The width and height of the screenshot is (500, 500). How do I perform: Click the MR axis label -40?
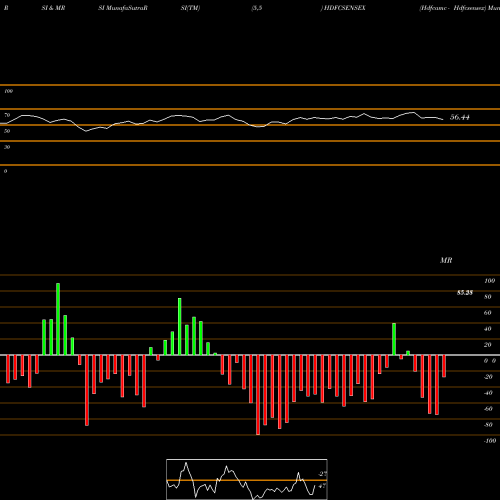point(488,393)
